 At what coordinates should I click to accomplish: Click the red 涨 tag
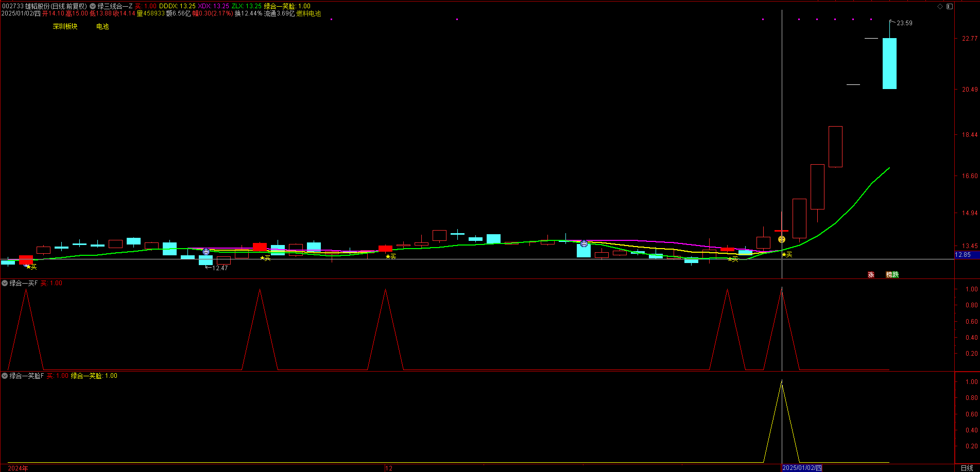click(x=871, y=275)
